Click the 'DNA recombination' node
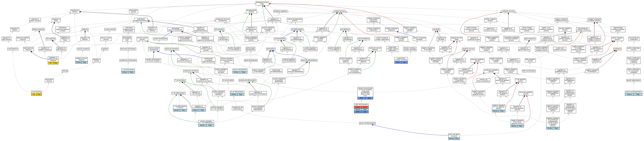The width and height of the screenshot is (644, 141). click(529, 71)
